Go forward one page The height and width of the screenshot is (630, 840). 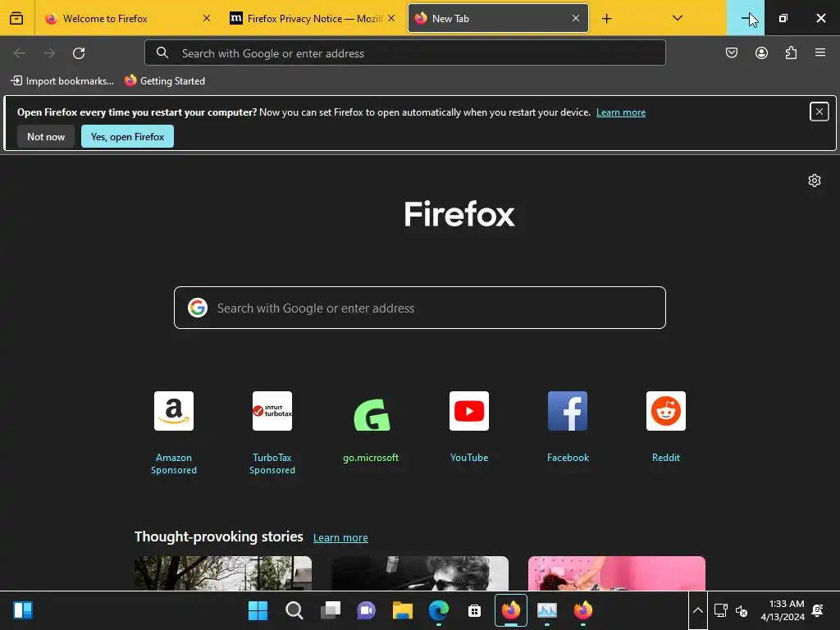tap(49, 53)
